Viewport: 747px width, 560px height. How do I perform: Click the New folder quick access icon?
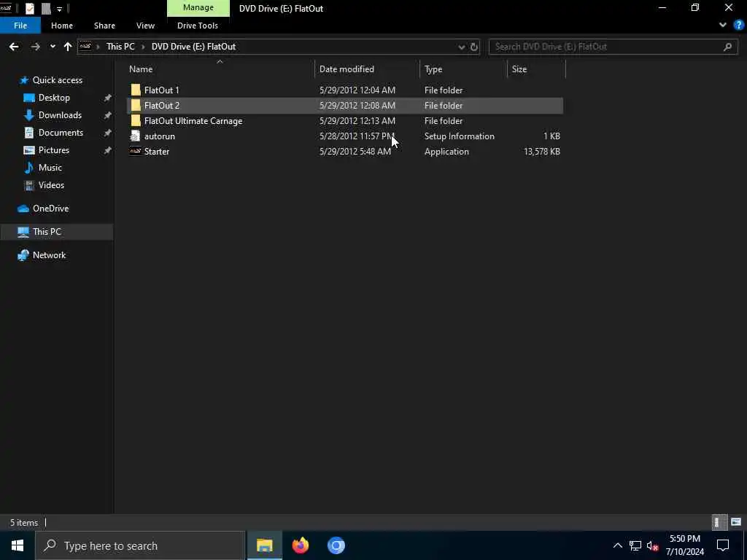click(46, 8)
